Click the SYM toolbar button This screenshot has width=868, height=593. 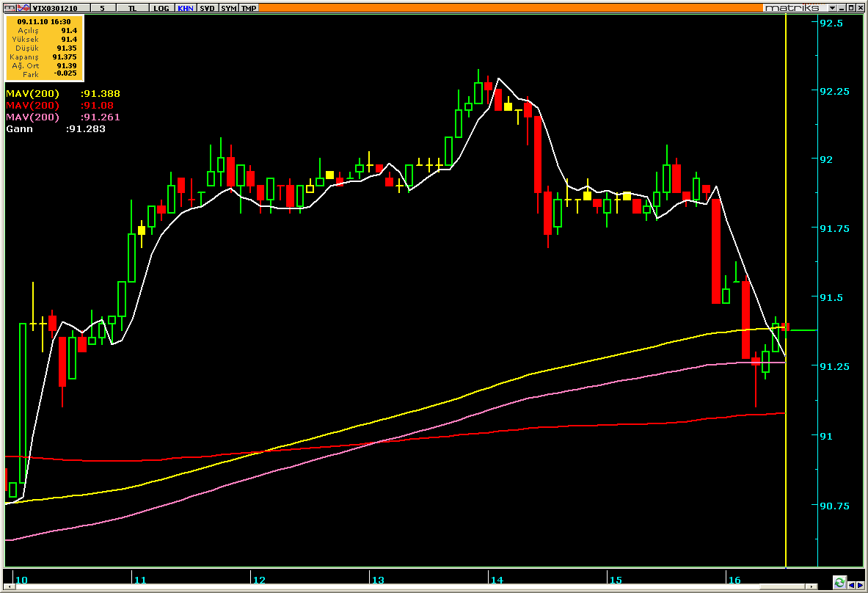pyautogui.click(x=229, y=7)
